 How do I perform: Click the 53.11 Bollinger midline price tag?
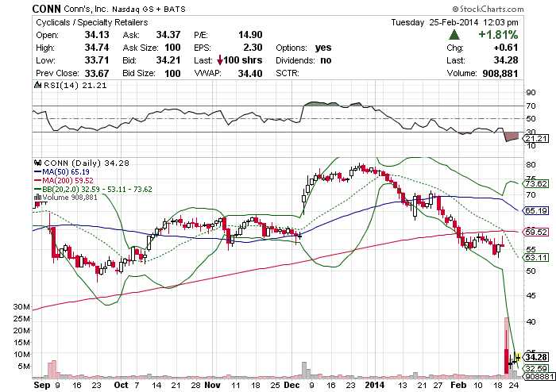pos(536,257)
